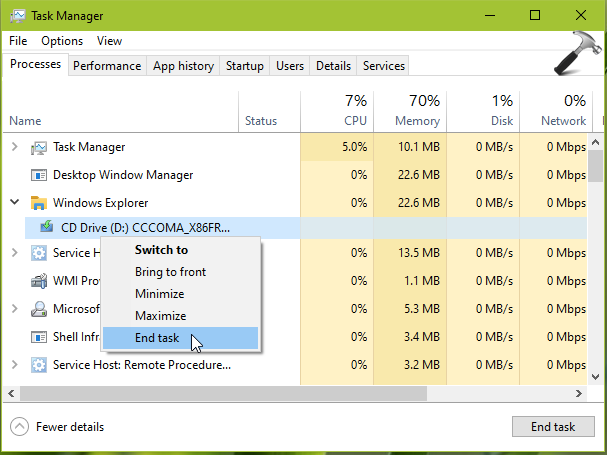Choose Switch to in context menu
This screenshot has width=607, height=455.
click(181, 250)
